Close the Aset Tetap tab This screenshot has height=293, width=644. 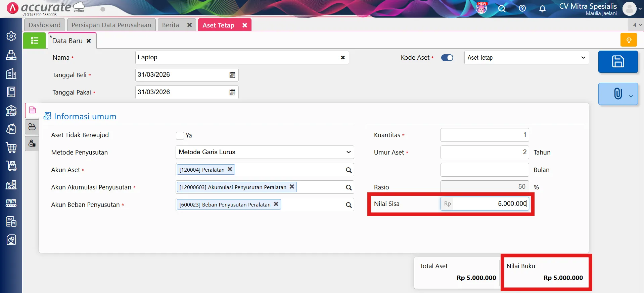[245, 25]
